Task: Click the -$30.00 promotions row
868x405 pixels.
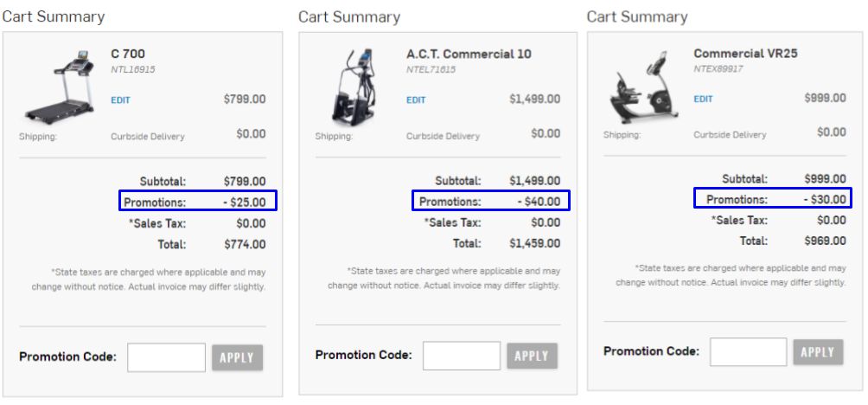Action: coord(773,198)
